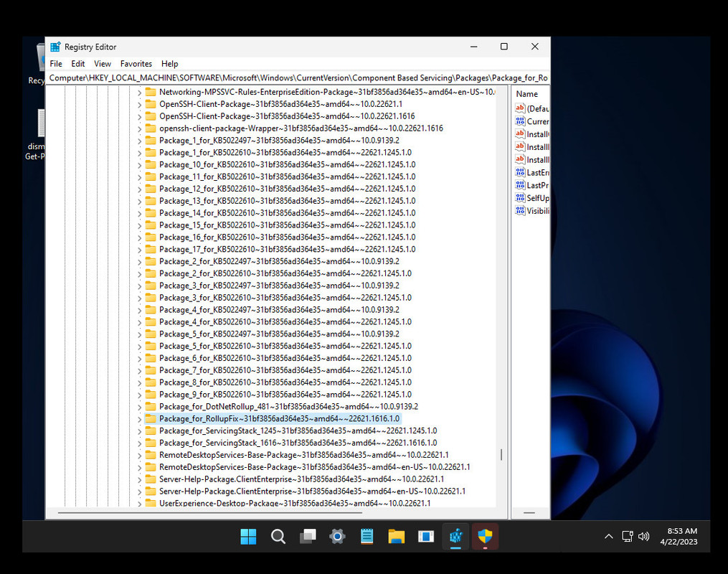Open Task View on taskbar
Image resolution: width=728 pixels, height=574 pixels.
[308, 537]
